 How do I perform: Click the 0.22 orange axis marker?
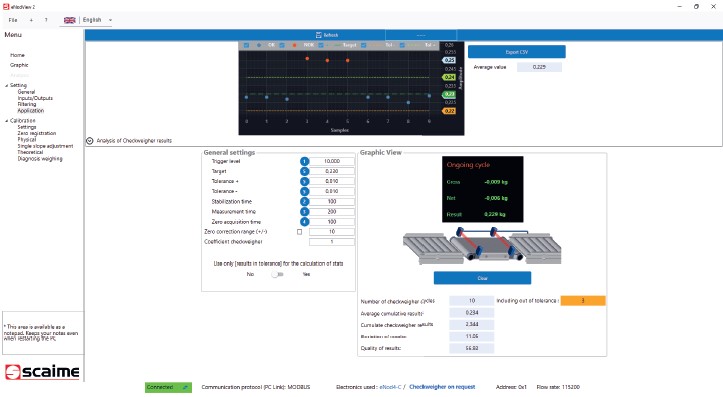[x=449, y=111]
